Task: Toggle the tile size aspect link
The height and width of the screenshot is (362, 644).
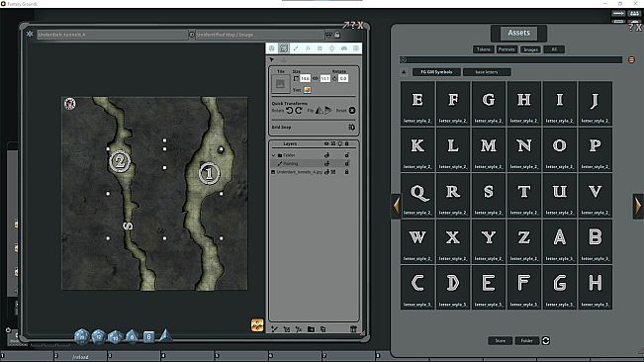Action: (x=315, y=78)
